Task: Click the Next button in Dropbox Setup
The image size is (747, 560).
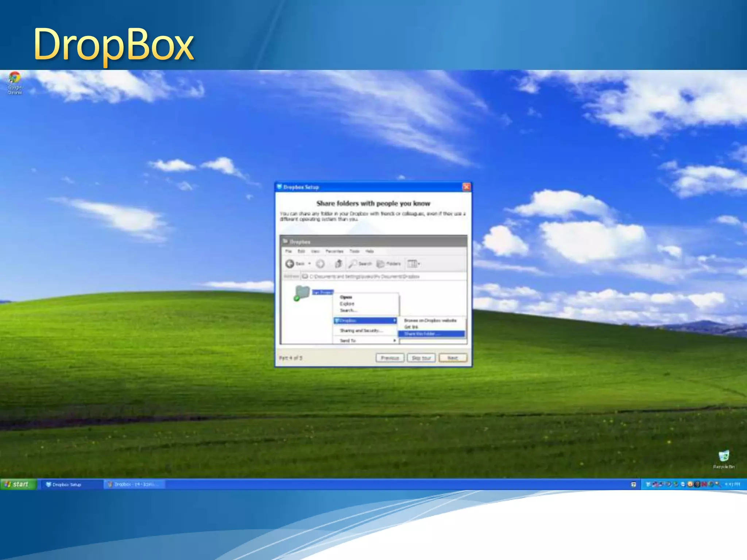Action: pyautogui.click(x=453, y=358)
